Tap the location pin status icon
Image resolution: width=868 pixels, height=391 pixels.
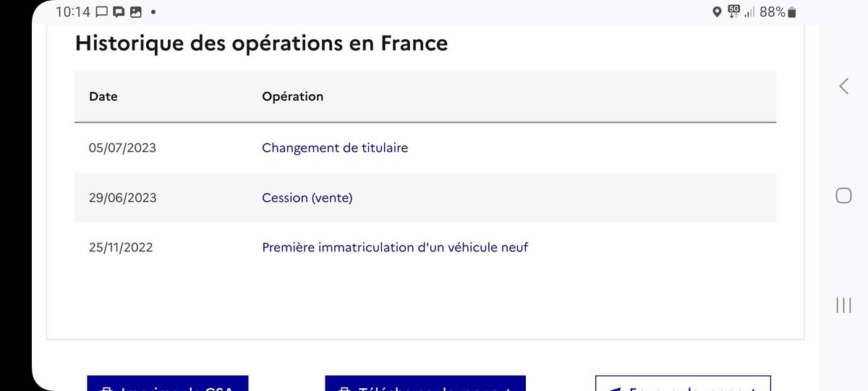[717, 12]
